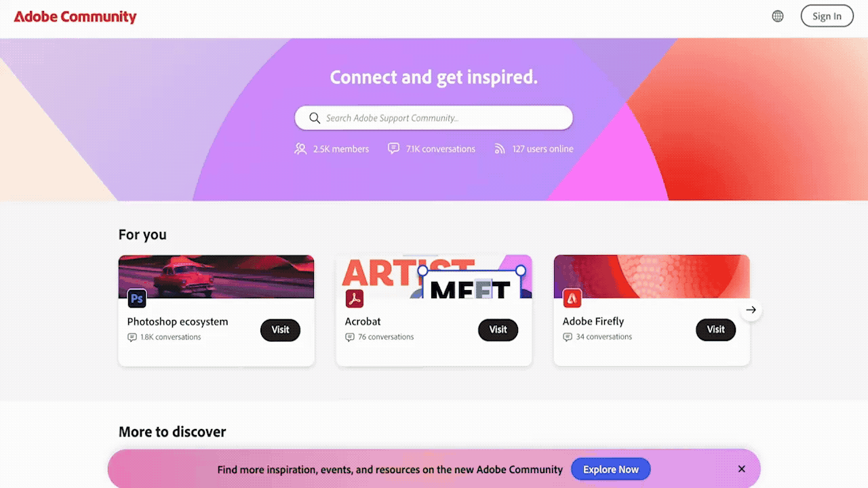
Task: Click the next arrow in For you carousel
Action: coord(751,310)
